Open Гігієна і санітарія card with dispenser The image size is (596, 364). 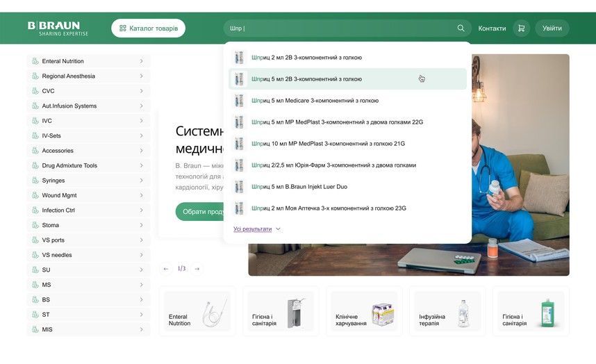tap(281, 311)
